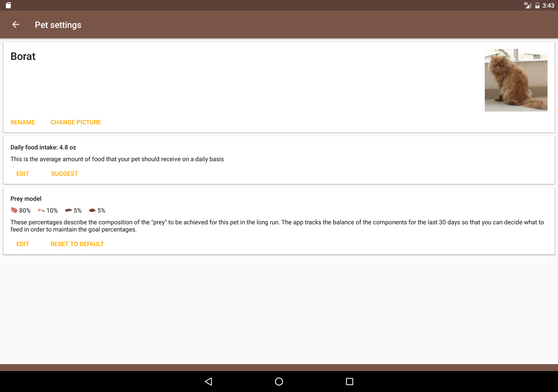Reset Prey model to default

(x=77, y=244)
